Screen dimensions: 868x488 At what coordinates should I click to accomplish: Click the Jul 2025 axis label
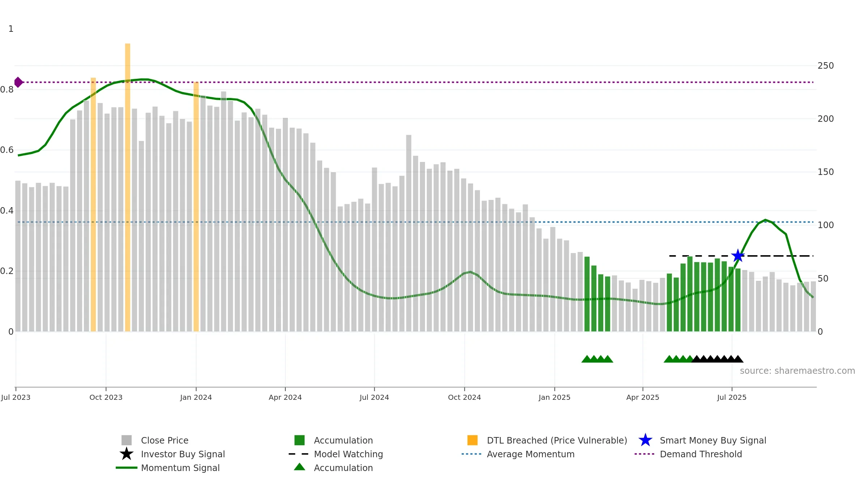(x=732, y=397)
